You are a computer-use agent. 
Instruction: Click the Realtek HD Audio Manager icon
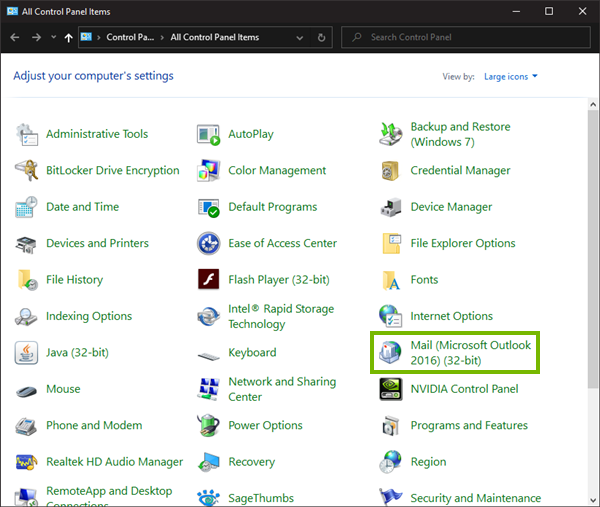[x=26, y=462]
